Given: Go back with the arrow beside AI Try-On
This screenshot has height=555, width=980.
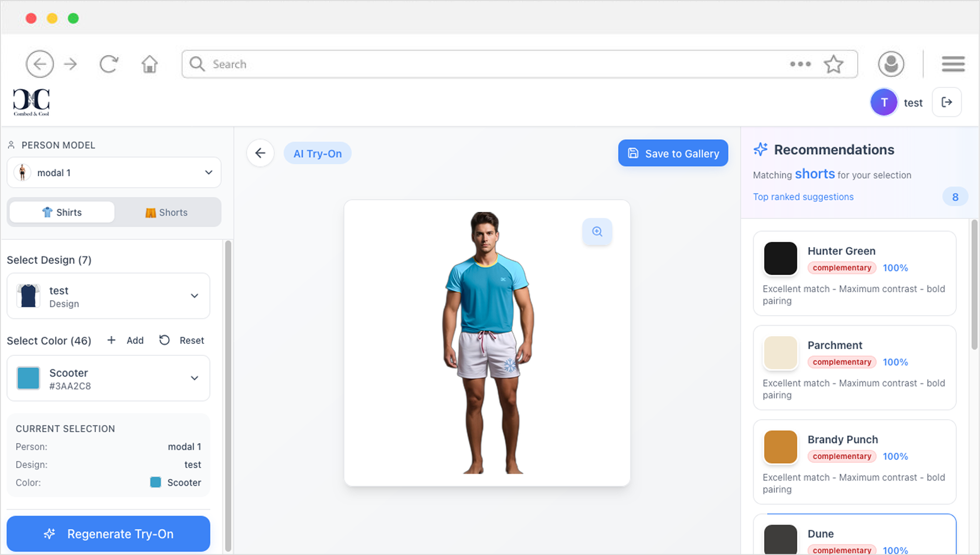Looking at the screenshot, I should point(260,153).
